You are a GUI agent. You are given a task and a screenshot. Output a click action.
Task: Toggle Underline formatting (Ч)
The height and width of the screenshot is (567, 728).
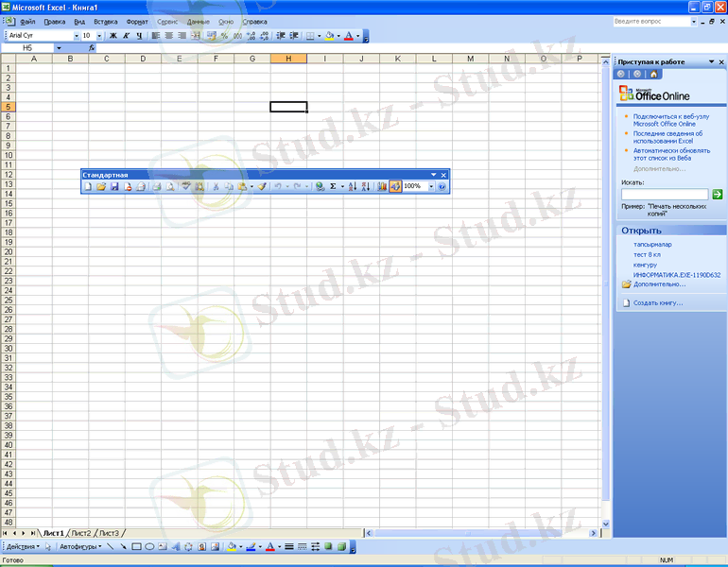pyautogui.click(x=139, y=36)
